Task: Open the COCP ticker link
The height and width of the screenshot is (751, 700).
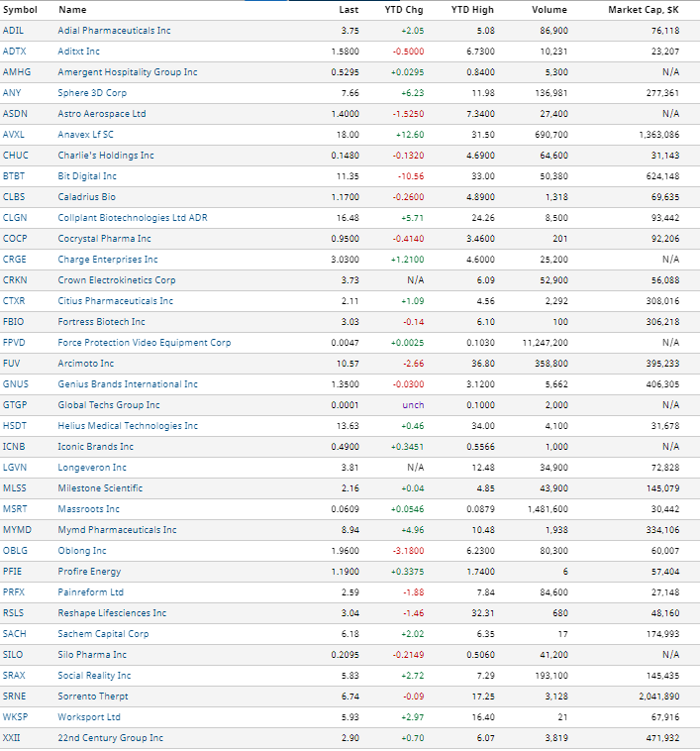Action: coord(15,239)
